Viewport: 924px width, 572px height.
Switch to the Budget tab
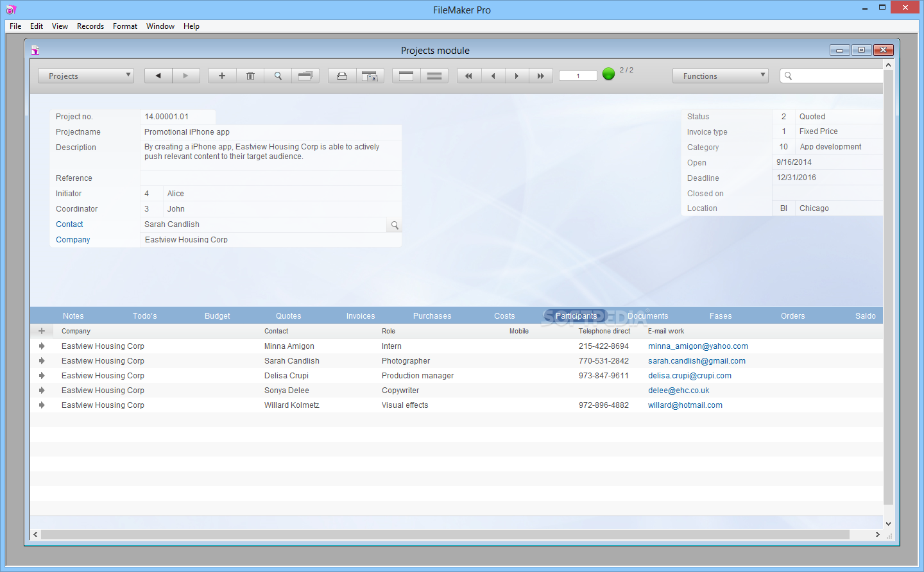(218, 316)
